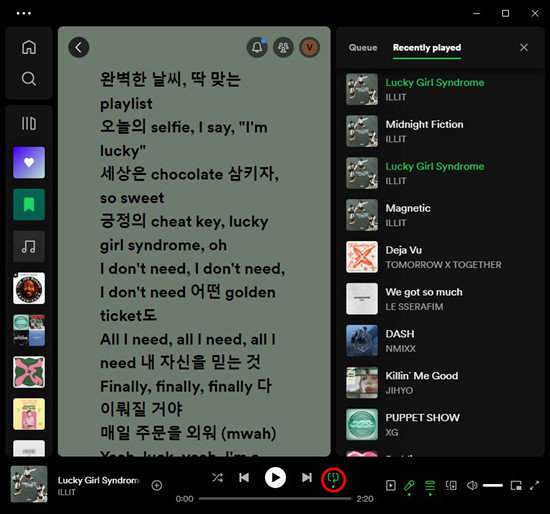
Task: Click the Deja Vu album cover
Action: pyautogui.click(x=362, y=257)
